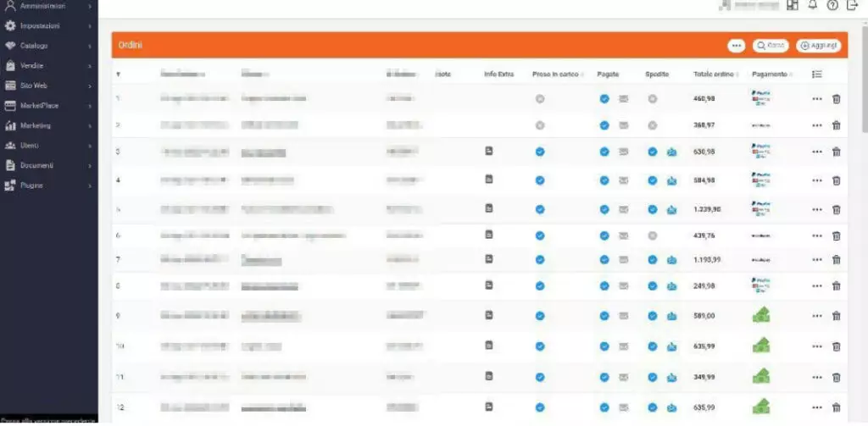Viewport: 868px width, 426px height.
Task: Expand the Utenti submenu arrow
Action: [90, 146]
